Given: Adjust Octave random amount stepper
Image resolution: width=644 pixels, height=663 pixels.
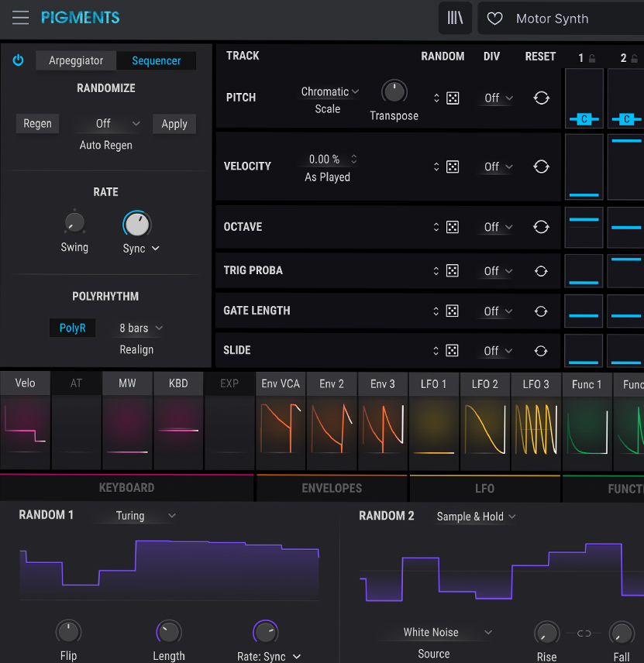Looking at the screenshot, I should [x=436, y=227].
